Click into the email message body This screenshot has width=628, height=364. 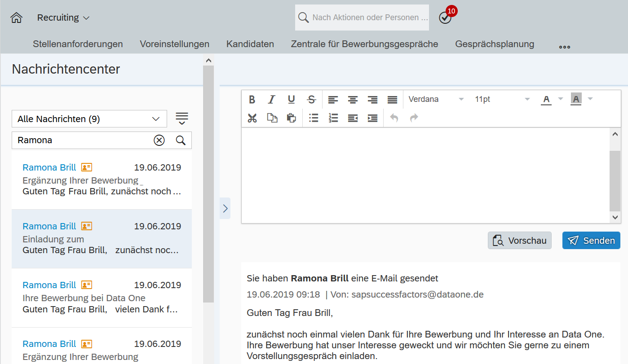point(425,175)
